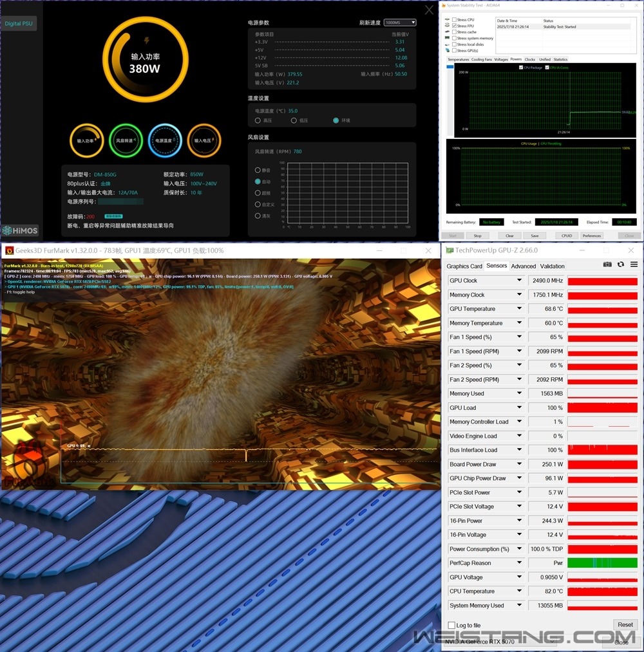Select the 清灰 fan mode radio button

pos(258,216)
